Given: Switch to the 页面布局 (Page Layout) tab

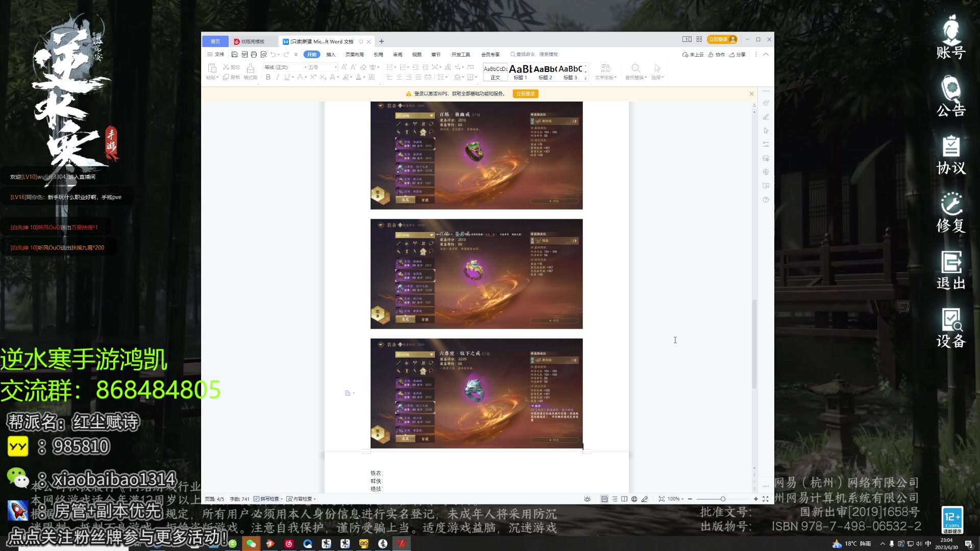Looking at the screenshot, I should click(355, 55).
